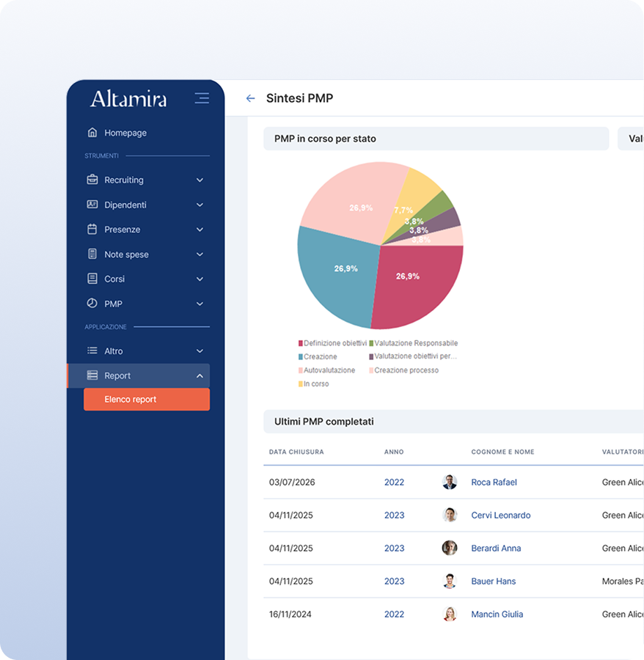Expand the Corsi menu chevron
Image resolution: width=644 pixels, height=660 pixels.
pyautogui.click(x=200, y=279)
